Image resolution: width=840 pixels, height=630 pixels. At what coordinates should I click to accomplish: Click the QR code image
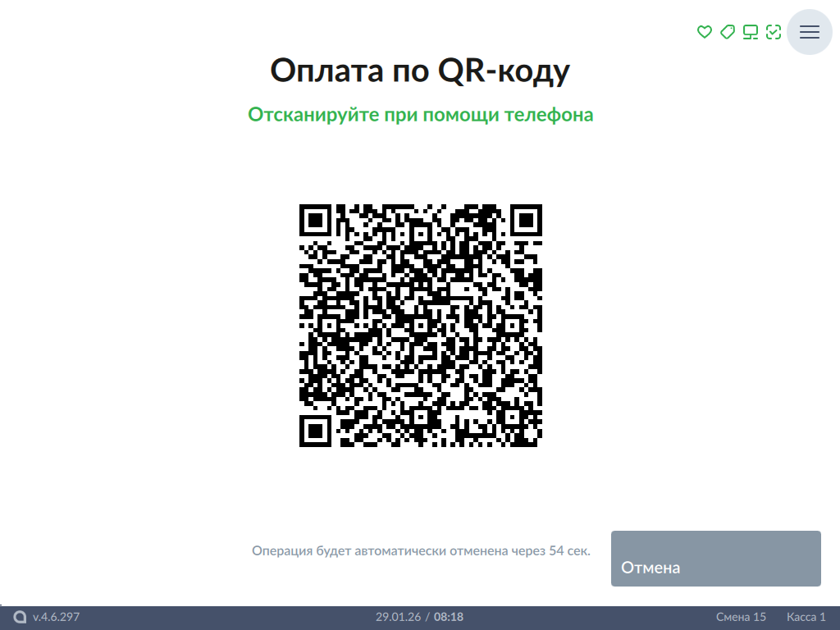pos(420,326)
